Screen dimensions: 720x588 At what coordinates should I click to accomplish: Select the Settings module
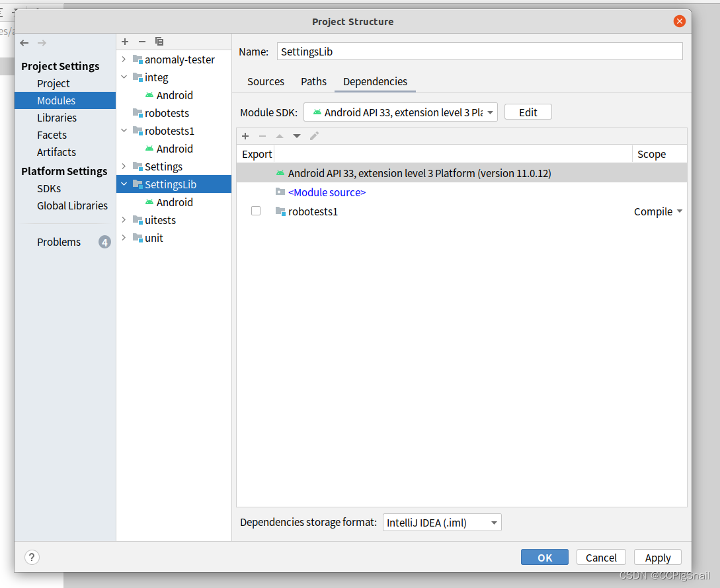tap(163, 166)
